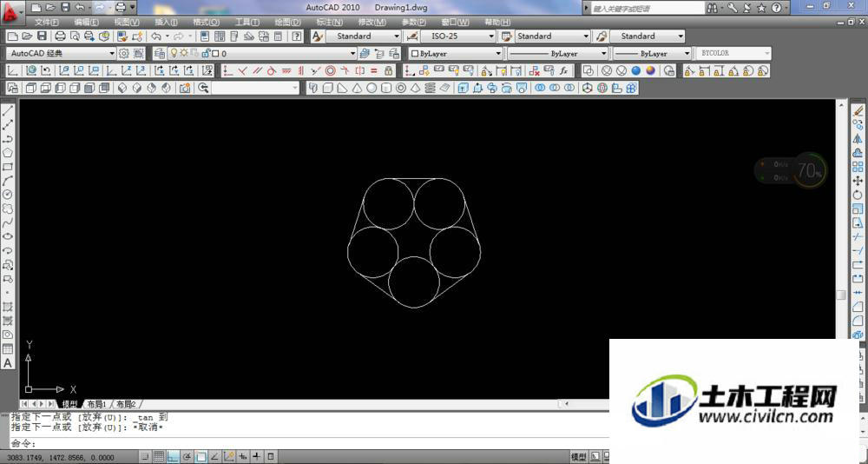Click the Rotate tool in modify toolbar
This screenshot has width=868, height=464.
(858, 195)
